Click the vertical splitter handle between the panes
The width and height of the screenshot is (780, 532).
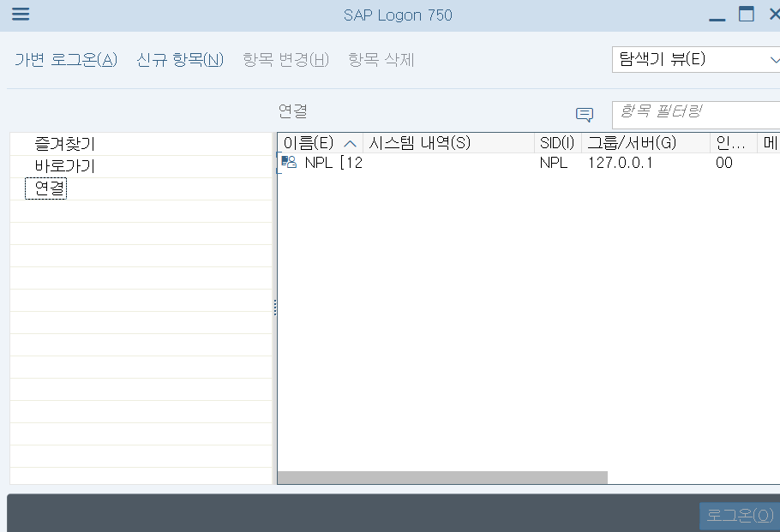[274, 308]
